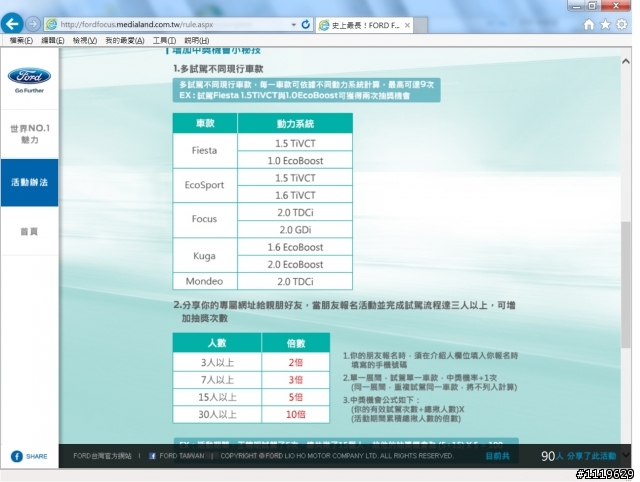Click the red 5倍 cell
Screen dimensions: 640x482
pos(296,397)
